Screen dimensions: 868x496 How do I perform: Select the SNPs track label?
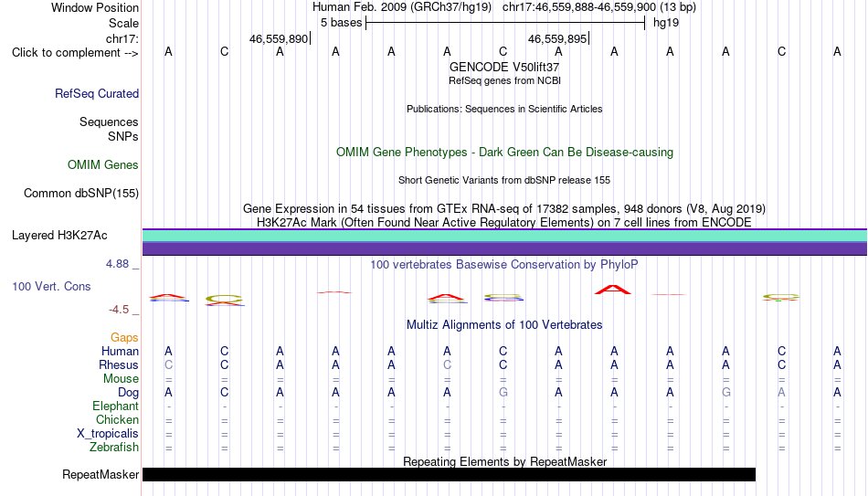click(x=123, y=136)
